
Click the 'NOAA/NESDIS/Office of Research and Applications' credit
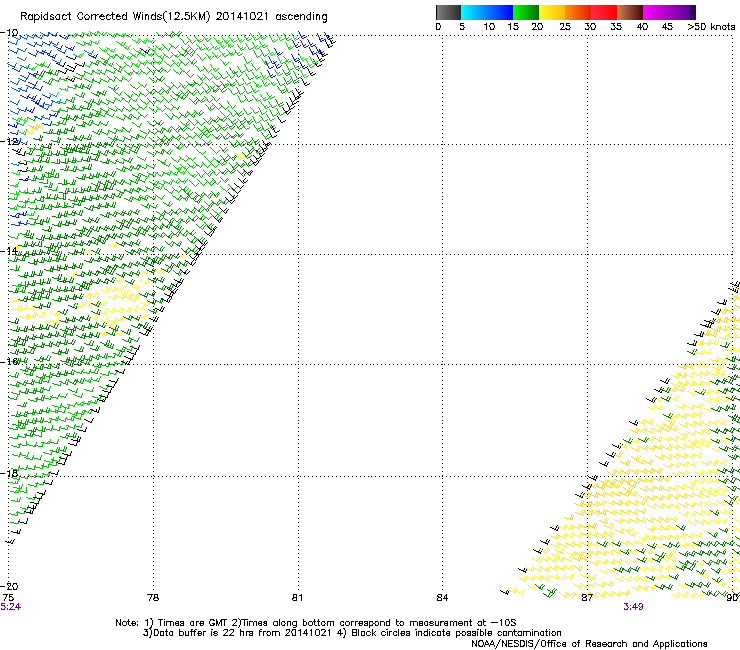click(x=589, y=643)
